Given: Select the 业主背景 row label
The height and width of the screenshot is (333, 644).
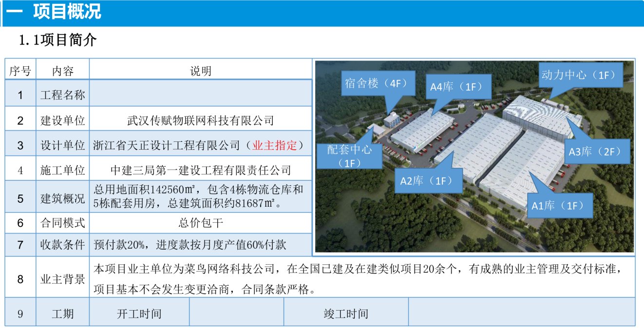Looking at the screenshot, I should pos(62,279).
